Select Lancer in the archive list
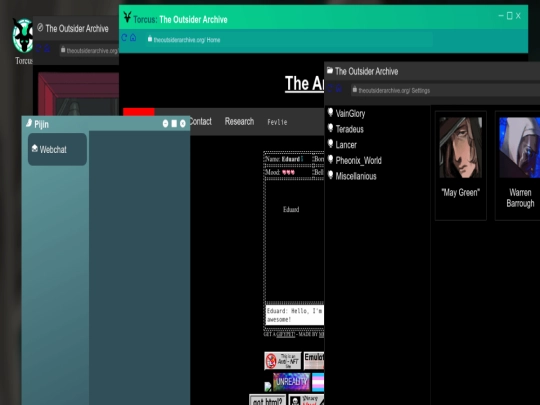 [346, 145]
